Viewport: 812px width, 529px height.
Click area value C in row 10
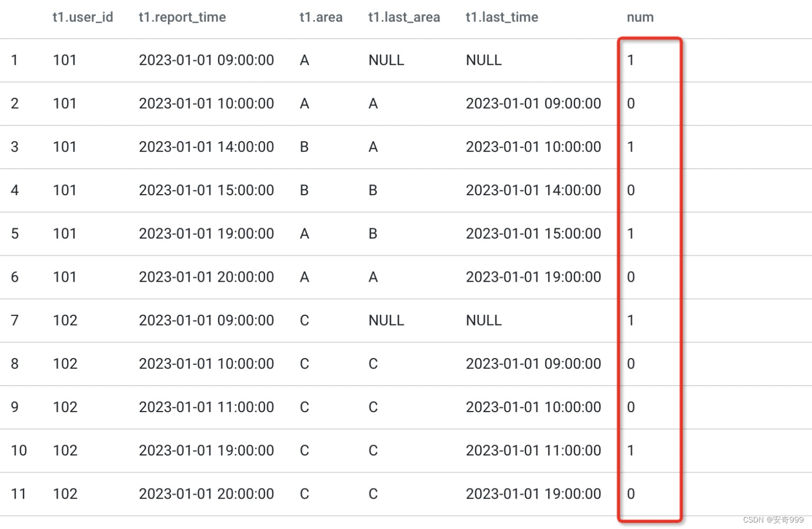(x=305, y=450)
